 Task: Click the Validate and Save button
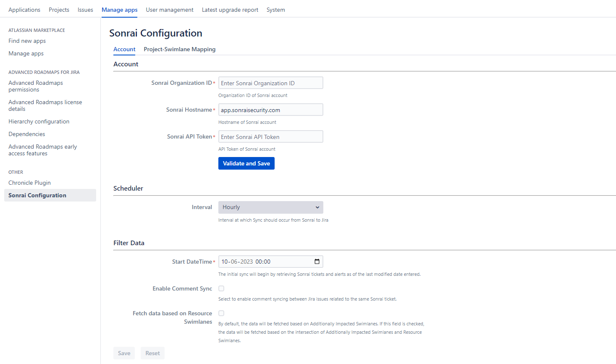[x=246, y=163]
